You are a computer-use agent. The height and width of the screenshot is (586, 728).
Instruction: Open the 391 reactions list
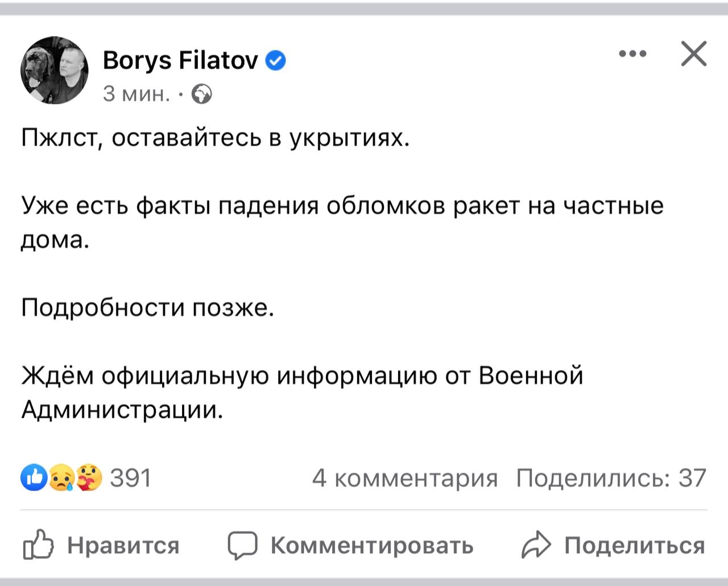[130, 478]
